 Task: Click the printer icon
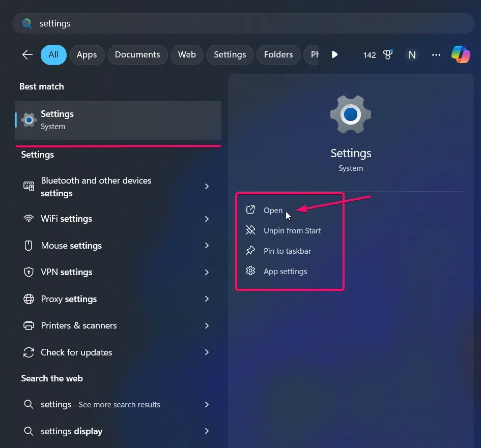point(29,325)
